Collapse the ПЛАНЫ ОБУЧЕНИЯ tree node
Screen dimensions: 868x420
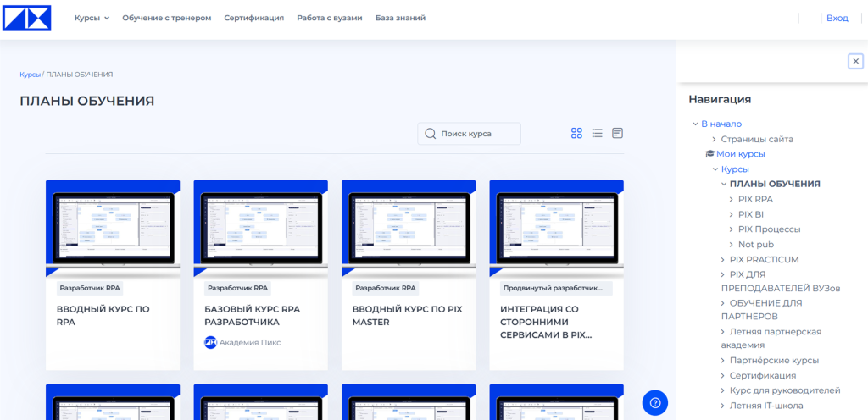pos(723,185)
